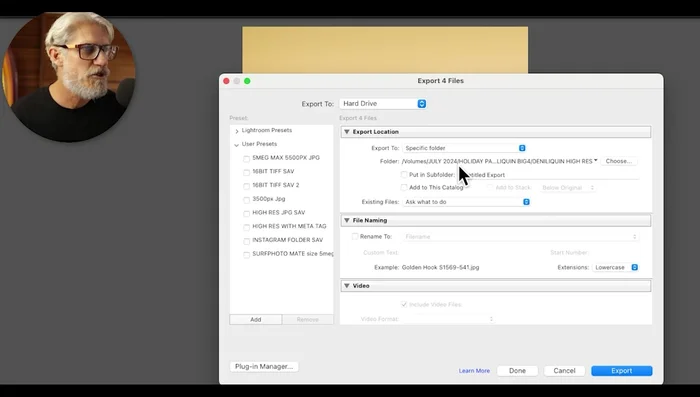Click the Choose... folder button
The image size is (700, 397).
click(619, 161)
